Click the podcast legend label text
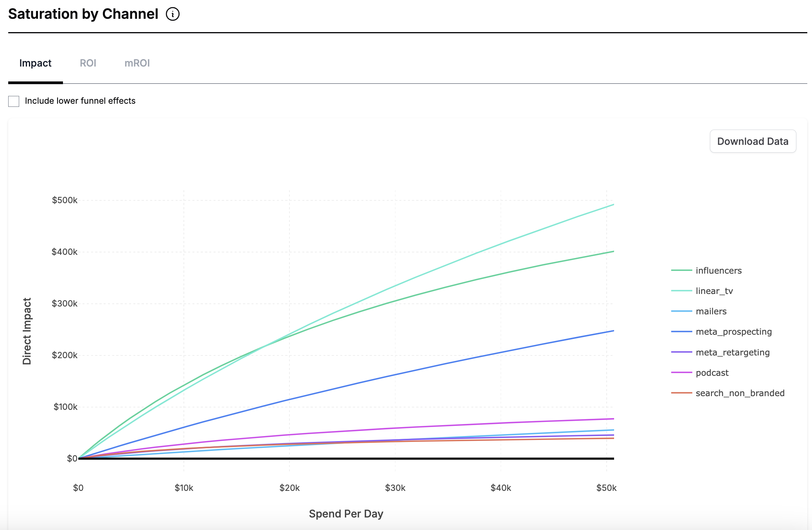Image resolution: width=812 pixels, height=530 pixels. pos(712,372)
